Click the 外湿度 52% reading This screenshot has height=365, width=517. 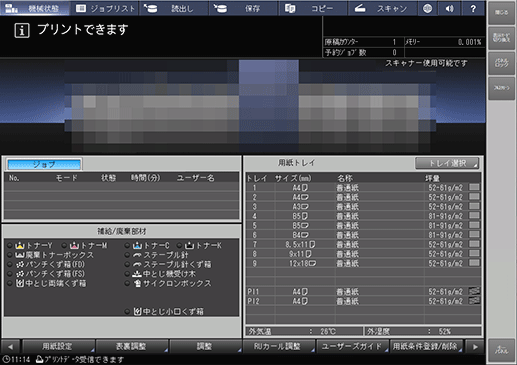click(x=423, y=331)
